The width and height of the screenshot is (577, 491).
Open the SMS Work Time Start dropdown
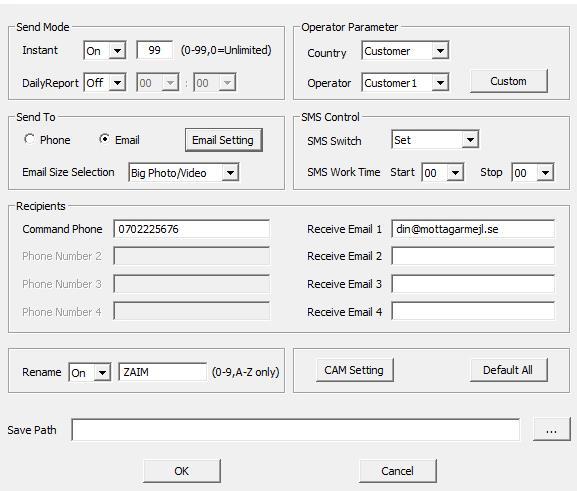tap(442, 172)
